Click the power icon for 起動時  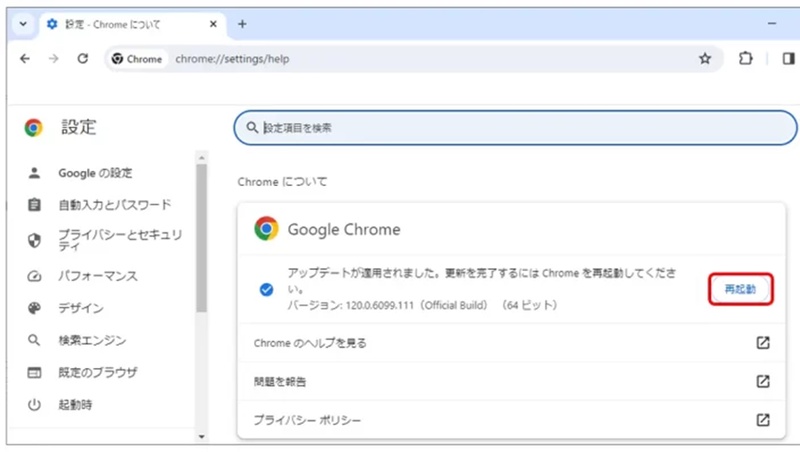coord(34,405)
